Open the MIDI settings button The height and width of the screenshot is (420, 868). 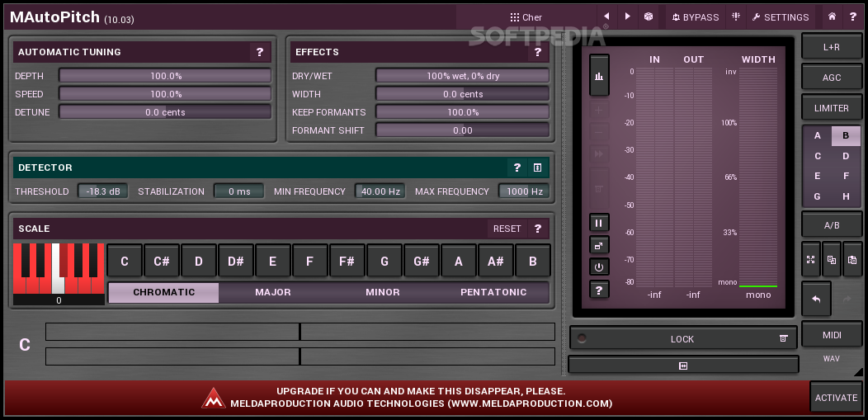coord(832,335)
